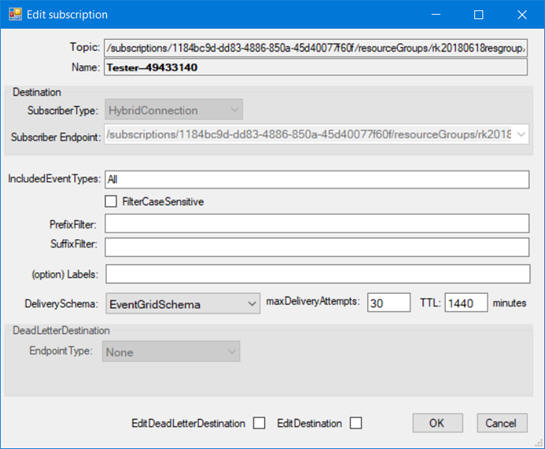Confirm changes with the OK button
This screenshot has height=449, width=545.
pyautogui.click(x=437, y=423)
